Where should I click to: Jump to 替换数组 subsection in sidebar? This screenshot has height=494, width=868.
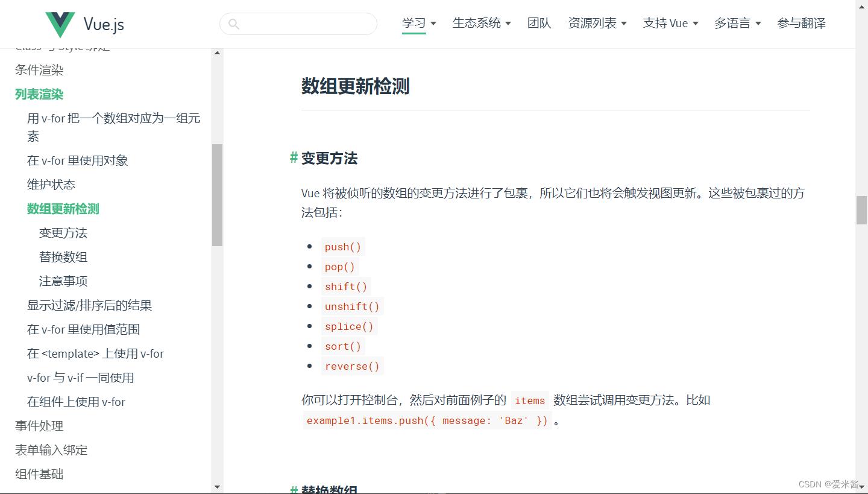[63, 257]
